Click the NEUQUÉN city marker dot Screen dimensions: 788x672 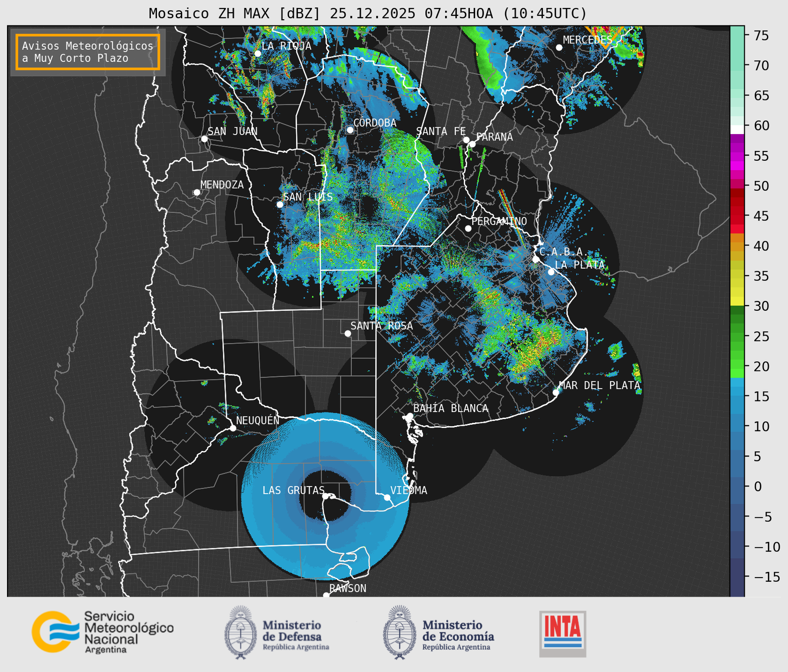[233, 428]
